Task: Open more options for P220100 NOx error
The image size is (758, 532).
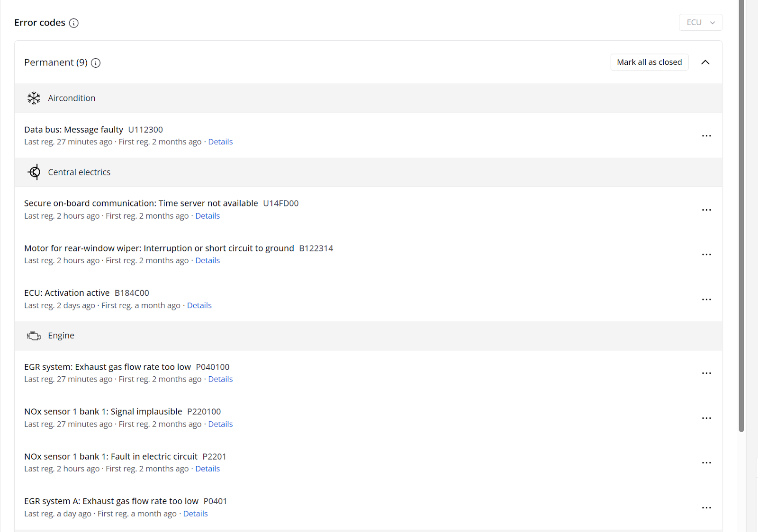Action: coord(706,418)
